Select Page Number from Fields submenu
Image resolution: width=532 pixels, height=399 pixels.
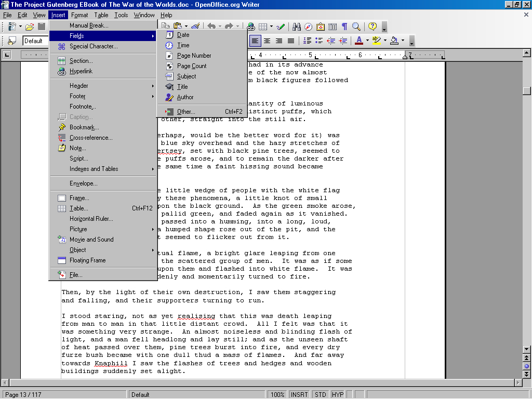(194, 56)
